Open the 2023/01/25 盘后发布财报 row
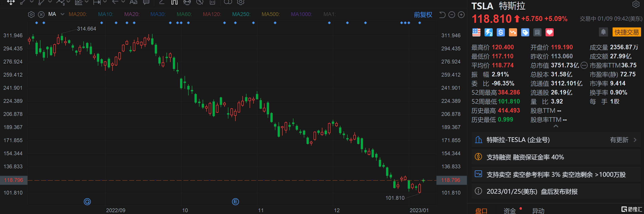This screenshot has height=214, width=644. (556, 191)
